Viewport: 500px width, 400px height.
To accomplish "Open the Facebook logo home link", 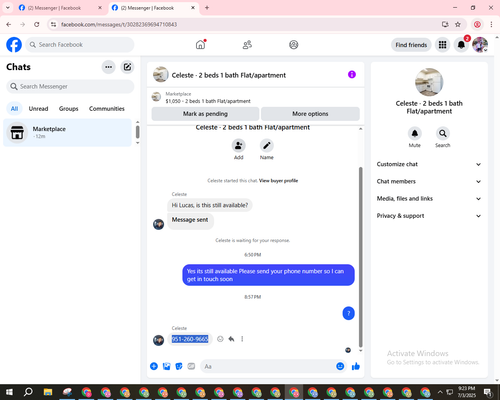I will pyautogui.click(x=14, y=45).
